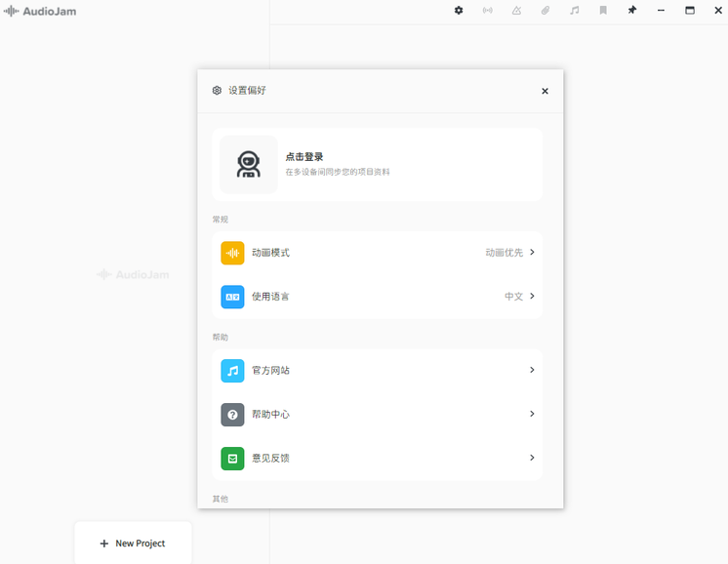This screenshot has height=564, width=728.
Task: Click the bookmark icon in toolbar
Action: click(x=603, y=10)
